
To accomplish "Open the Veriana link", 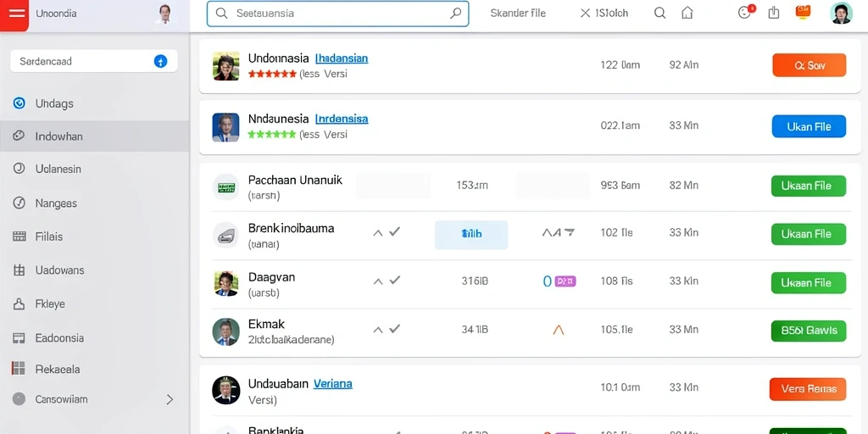I will [x=332, y=384].
